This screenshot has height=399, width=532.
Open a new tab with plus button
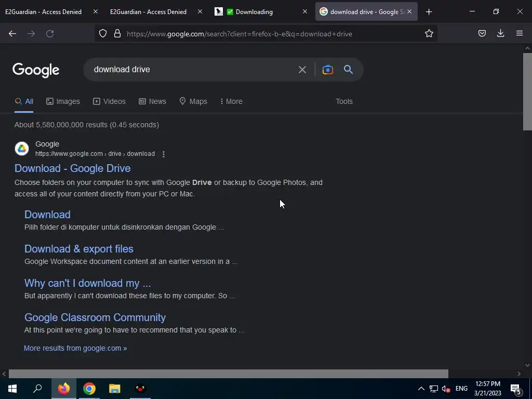429,12
